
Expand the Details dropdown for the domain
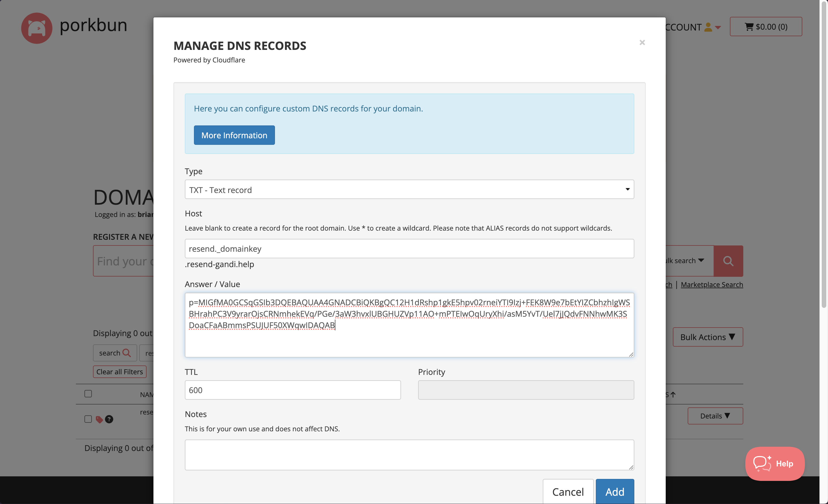pyautogui.click(x=715, y=416)
